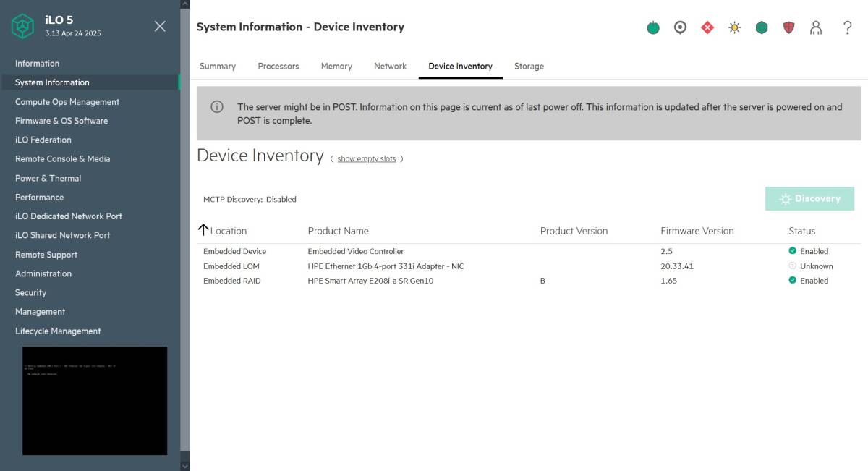Click the sidebar scrollbar down arrow
Viewport: 868px width, 471px height.
point(184,465)
